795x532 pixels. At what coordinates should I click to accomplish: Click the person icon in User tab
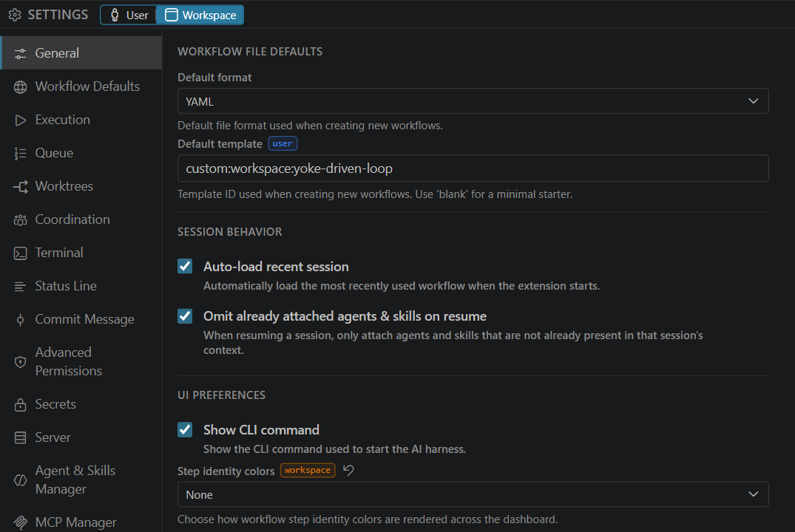pyautogui.click(x=115, y=16)
